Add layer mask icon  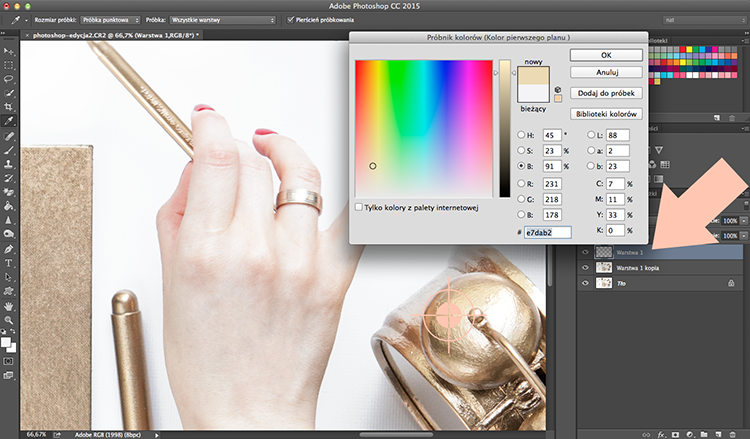675,435
